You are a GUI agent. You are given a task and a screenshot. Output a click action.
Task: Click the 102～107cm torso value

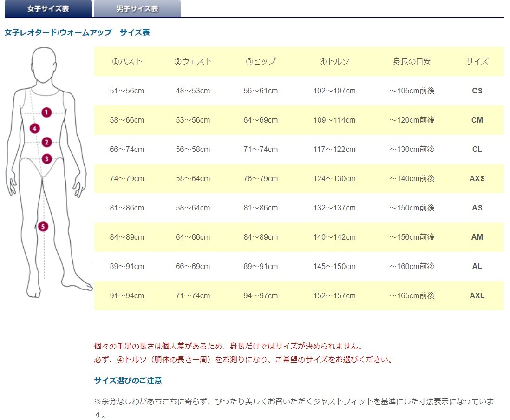(334, 91)
